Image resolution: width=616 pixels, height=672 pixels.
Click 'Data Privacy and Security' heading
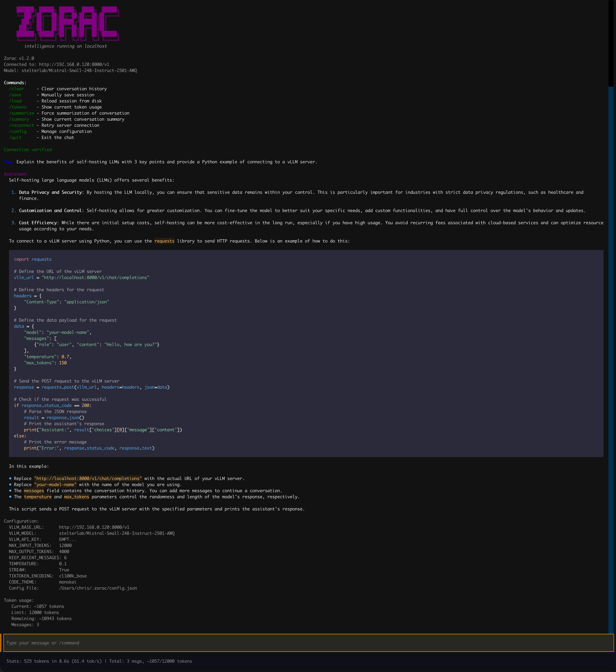pyautogui.click(x=50, y=192)
